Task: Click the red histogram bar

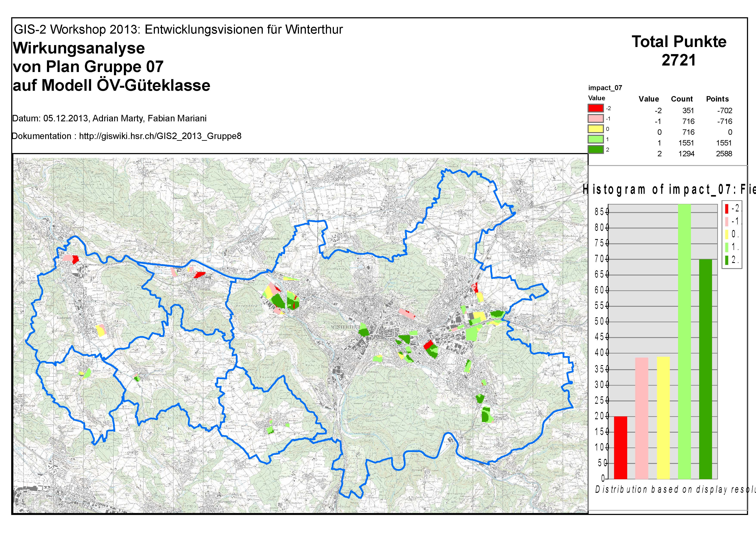Action: click(x=621, y=447)
